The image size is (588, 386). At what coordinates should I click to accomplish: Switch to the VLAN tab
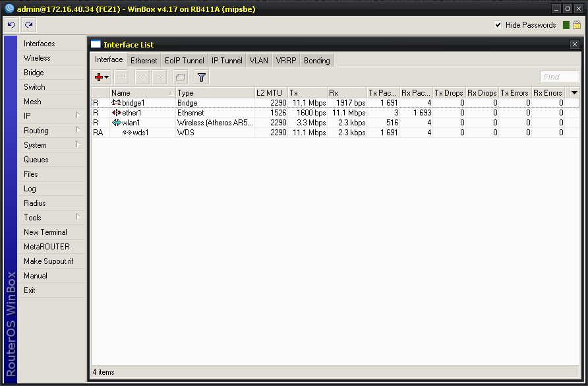click(259, 61)
